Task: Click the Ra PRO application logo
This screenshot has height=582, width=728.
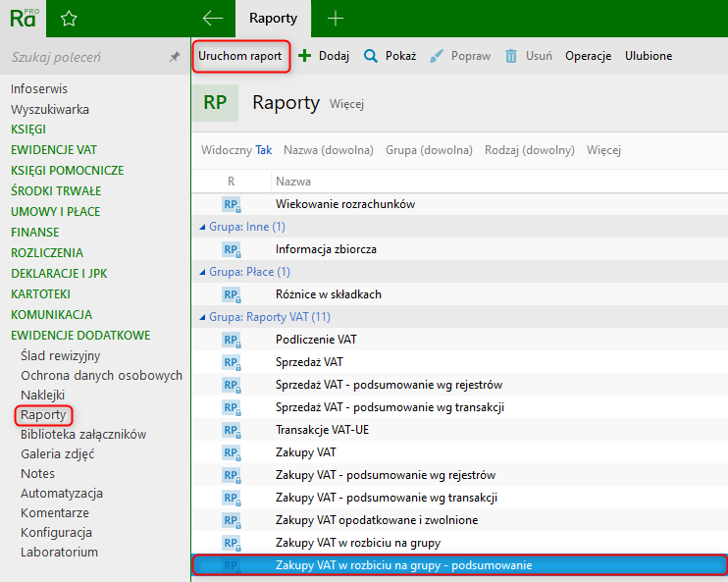Action: tap(25, 19)
